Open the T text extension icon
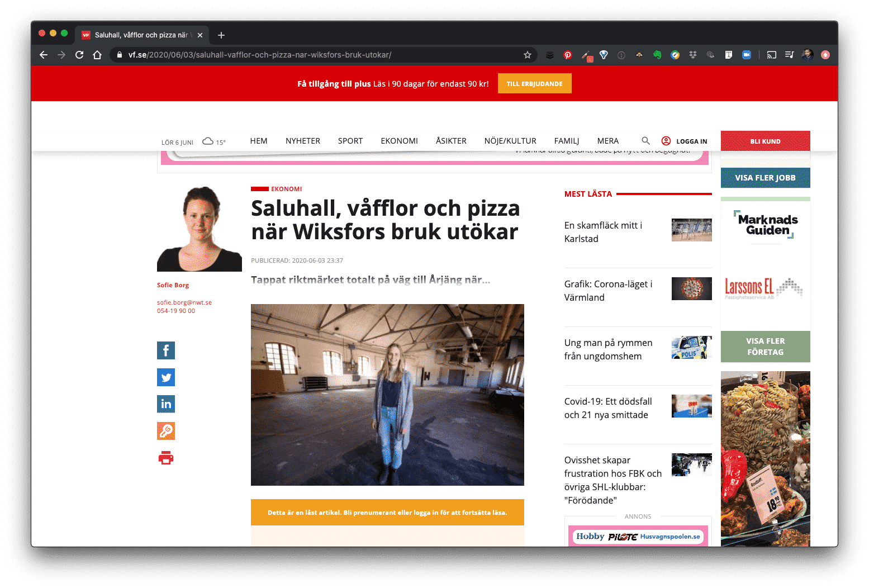Image resolution: width=869 pixels, height=588 pixels. coord(729,55)
